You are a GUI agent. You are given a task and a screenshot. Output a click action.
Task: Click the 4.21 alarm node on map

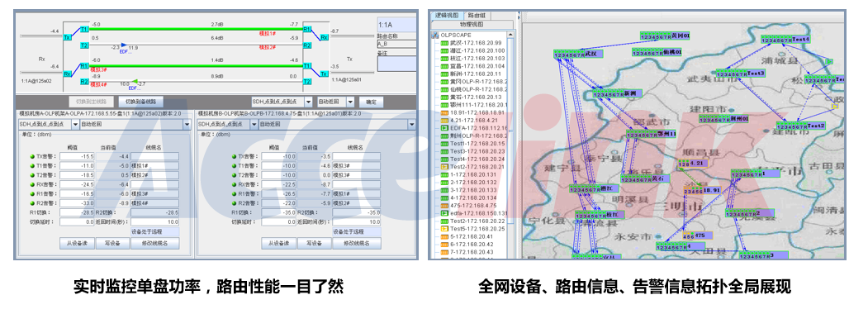coord(693,164)
